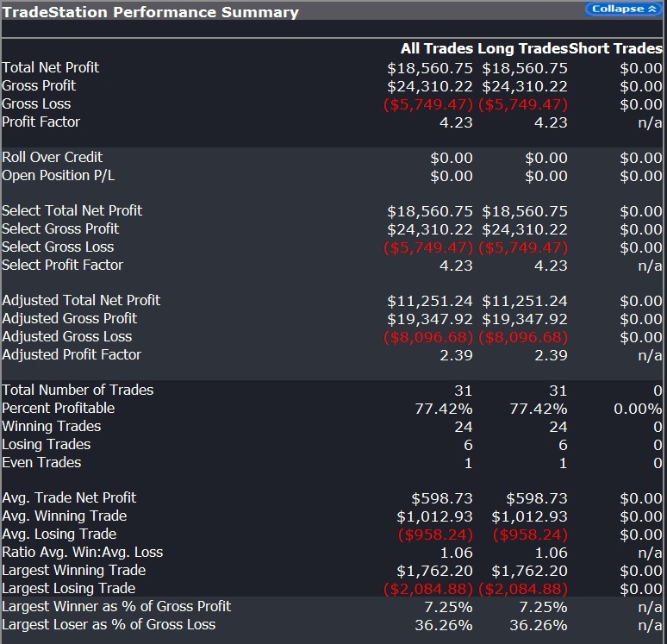667x644 pixels.
Task: Click the Total Number of Trades label
Action: pos(78,390)
